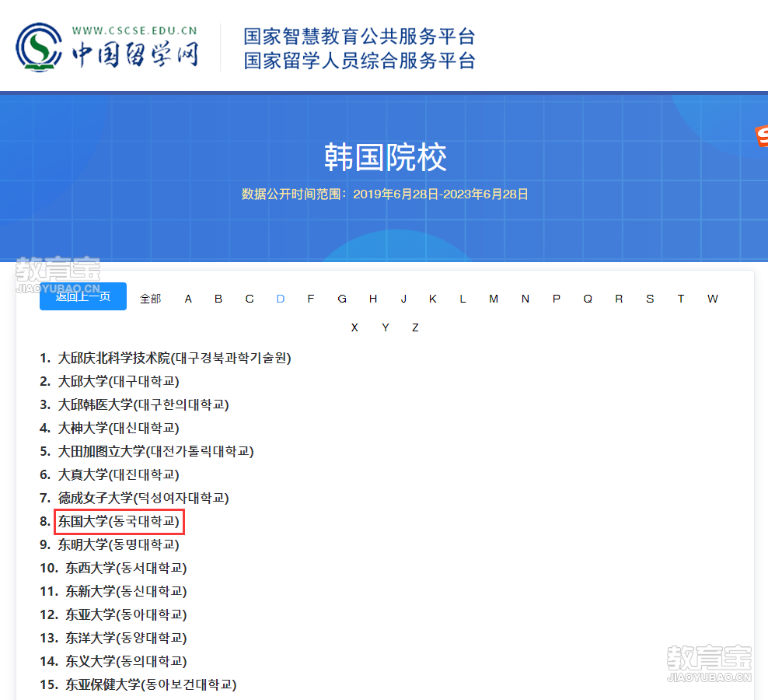This screenshot has height=700, width=768.
Task: Click the 数据公开时间范围 date text
Action: [x=385, y=194]
